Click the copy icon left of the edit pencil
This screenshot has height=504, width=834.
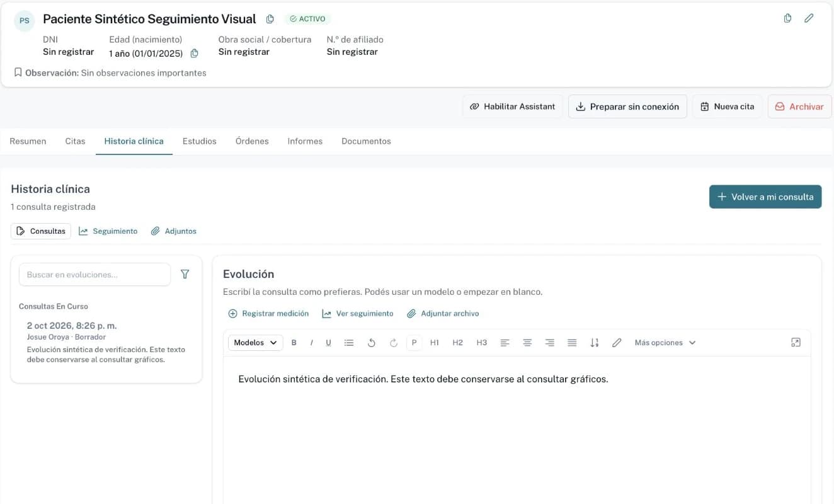pyautogui.click(x=787, y=18)
